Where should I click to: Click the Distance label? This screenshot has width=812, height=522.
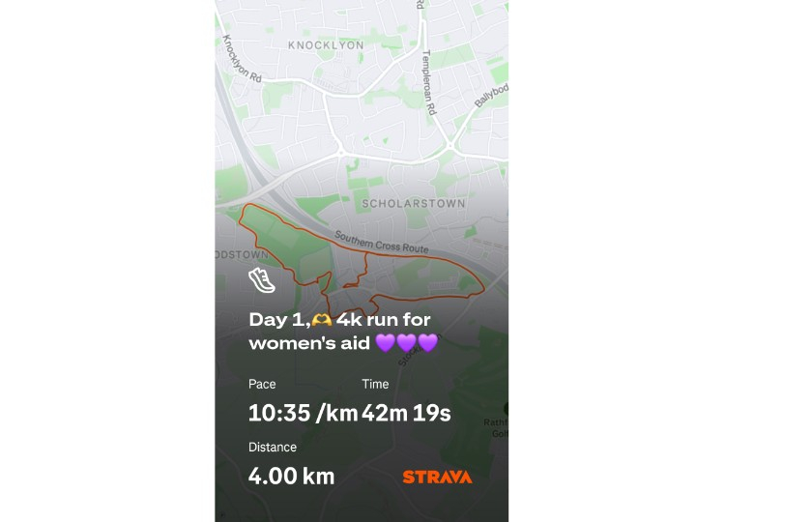273,447
